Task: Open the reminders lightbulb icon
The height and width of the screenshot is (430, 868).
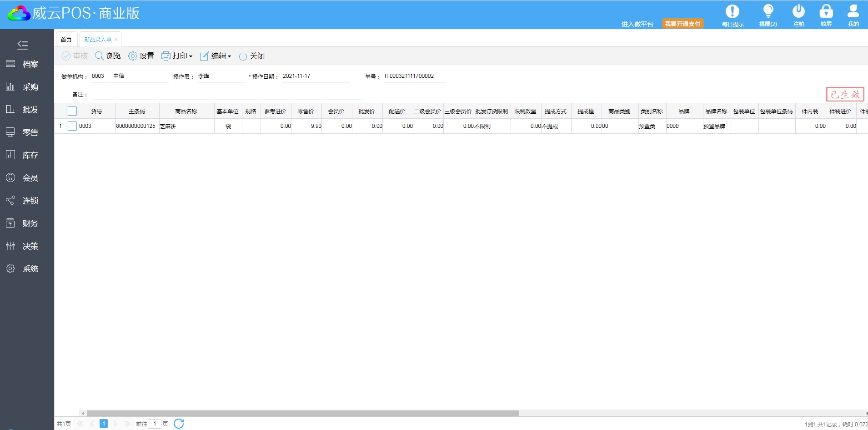Action: pyautogui.click(x=768, y=12)
